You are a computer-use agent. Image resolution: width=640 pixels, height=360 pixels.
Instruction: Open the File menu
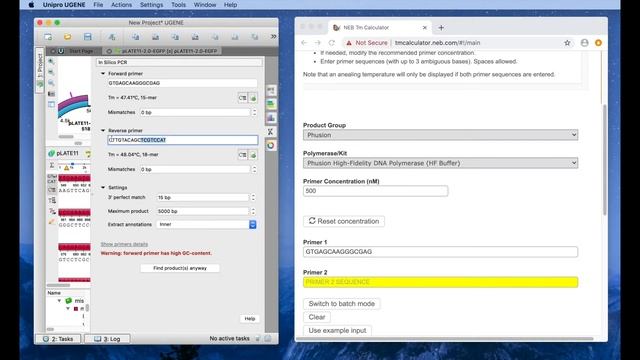98,5
